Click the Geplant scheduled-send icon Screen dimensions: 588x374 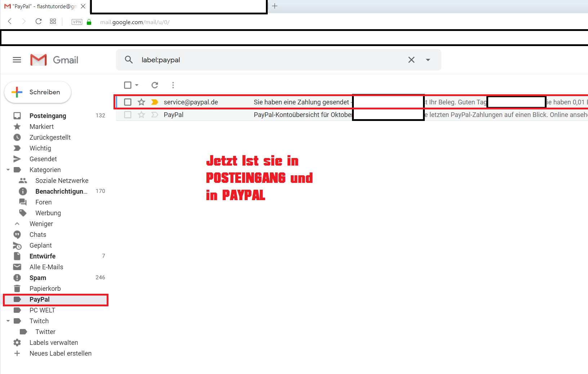[x=17, y=245]
